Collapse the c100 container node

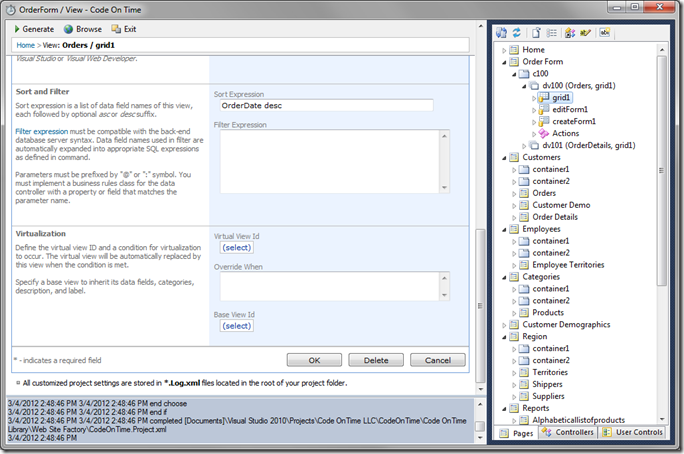point(514,74)
